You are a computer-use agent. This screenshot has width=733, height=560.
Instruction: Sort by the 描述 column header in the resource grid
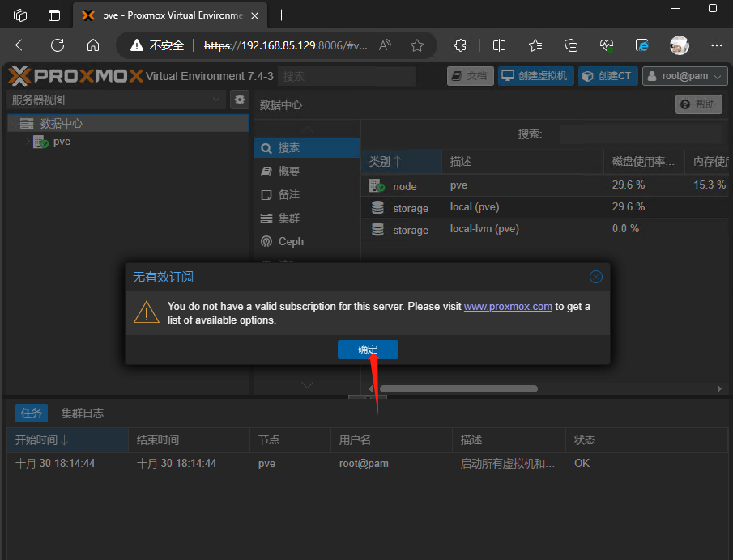pos(522,162)
